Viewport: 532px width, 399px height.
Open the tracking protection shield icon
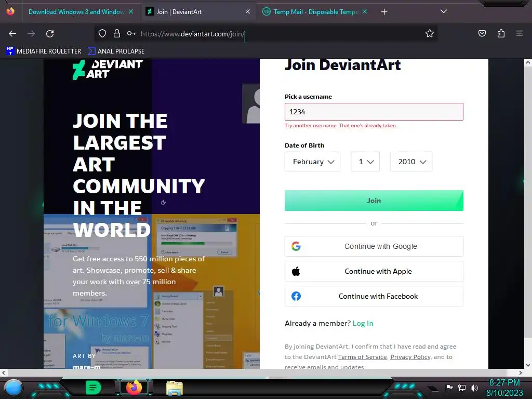(102, 33)
